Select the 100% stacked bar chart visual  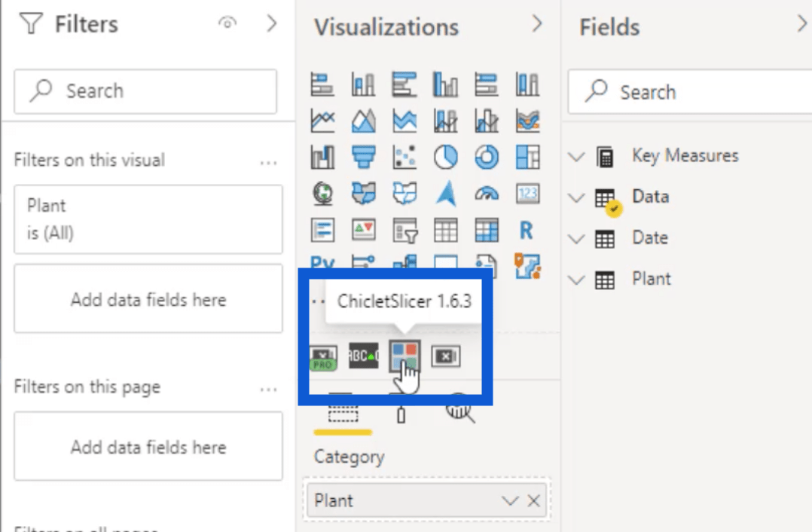click(x=487, y=84)
